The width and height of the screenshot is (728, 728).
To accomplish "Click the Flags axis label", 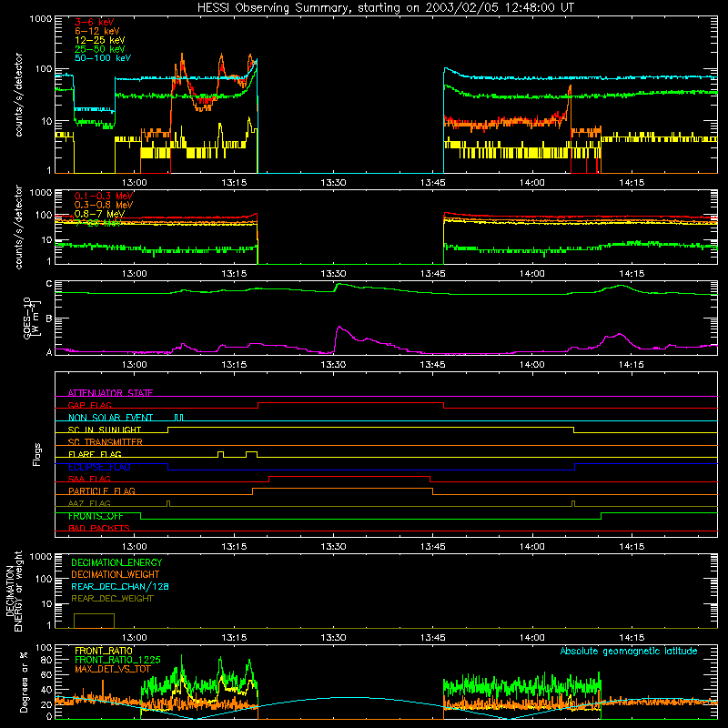I will (36, 454).
